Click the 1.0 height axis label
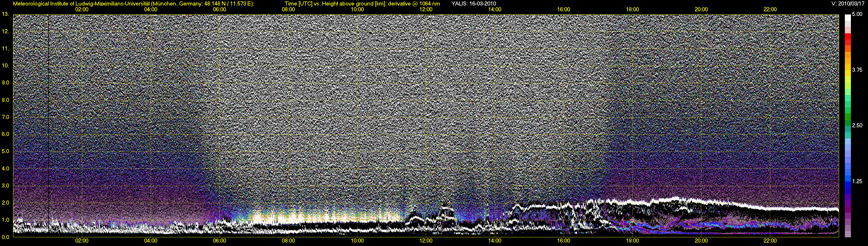 pyautogui.click(x=5, y=220)
